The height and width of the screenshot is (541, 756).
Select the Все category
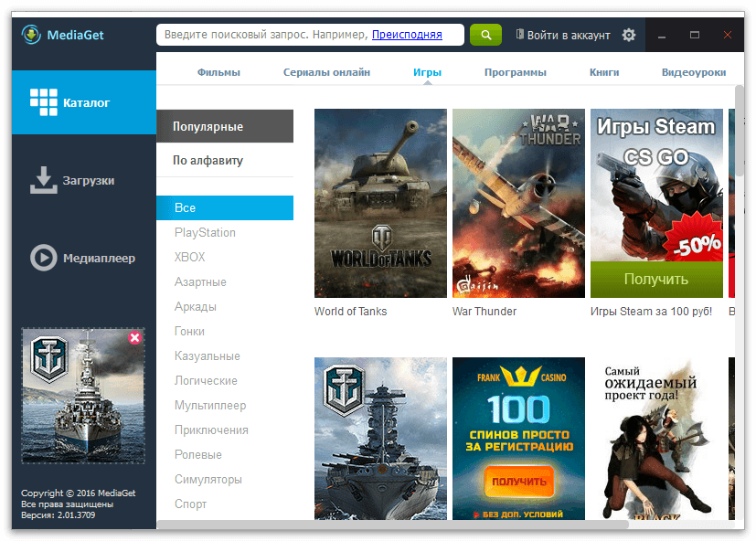225,207
